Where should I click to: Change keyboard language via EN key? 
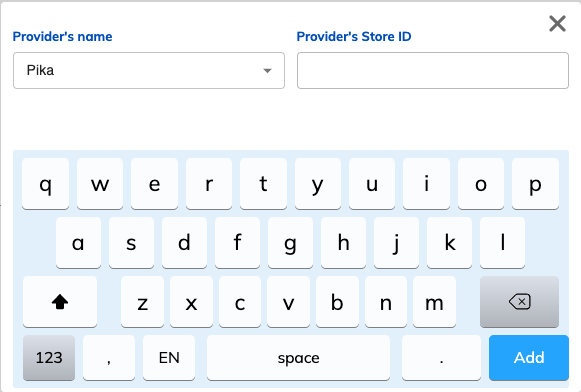(169, 358)
